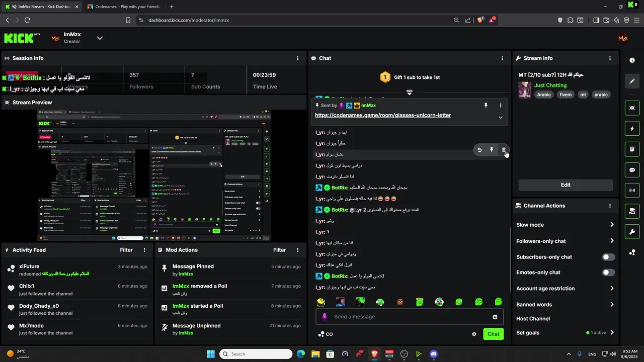
Task: Open Chat panel three-dot menu
Action: pyautogui.click(x=502, y=58)
